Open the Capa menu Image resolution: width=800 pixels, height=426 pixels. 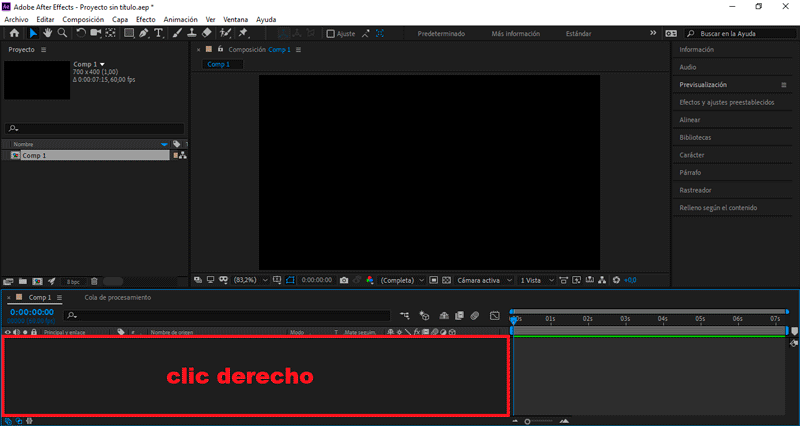point(120,19)
